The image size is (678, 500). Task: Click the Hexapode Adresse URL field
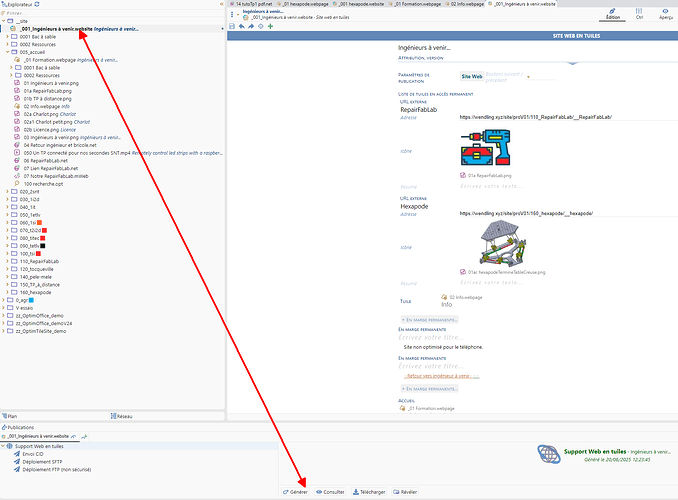click(568, 214)
